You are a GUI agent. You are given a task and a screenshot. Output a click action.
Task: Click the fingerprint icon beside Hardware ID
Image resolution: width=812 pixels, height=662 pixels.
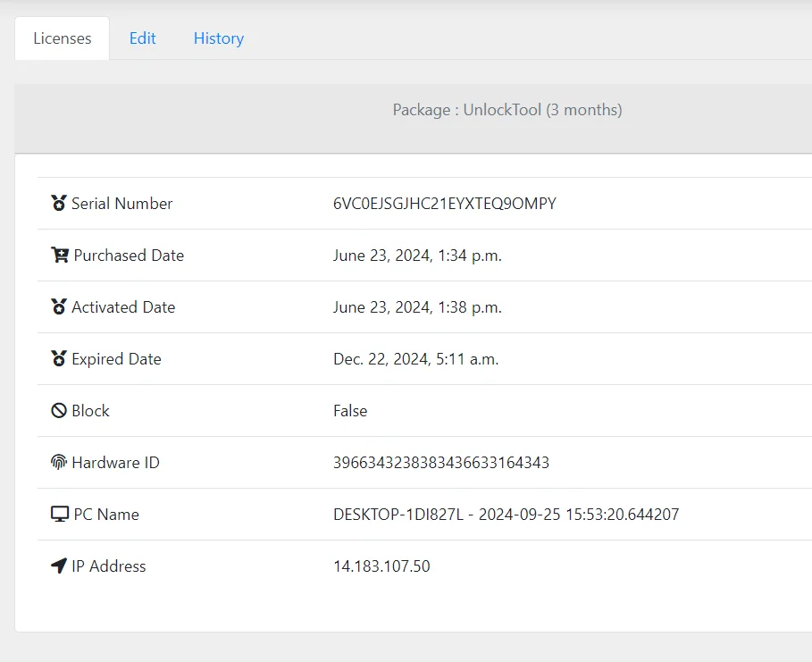[59, 462]
